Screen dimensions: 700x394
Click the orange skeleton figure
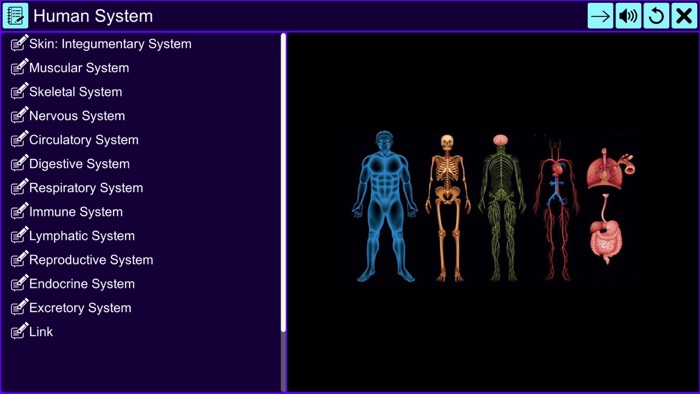pyautogui.click(x=448, y=208)
